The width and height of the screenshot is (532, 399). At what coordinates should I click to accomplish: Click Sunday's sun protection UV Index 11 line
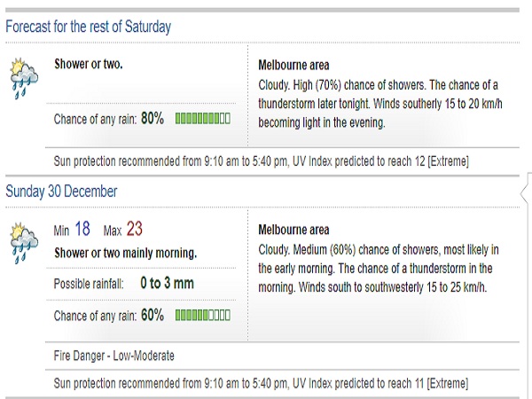pos(262,384)
